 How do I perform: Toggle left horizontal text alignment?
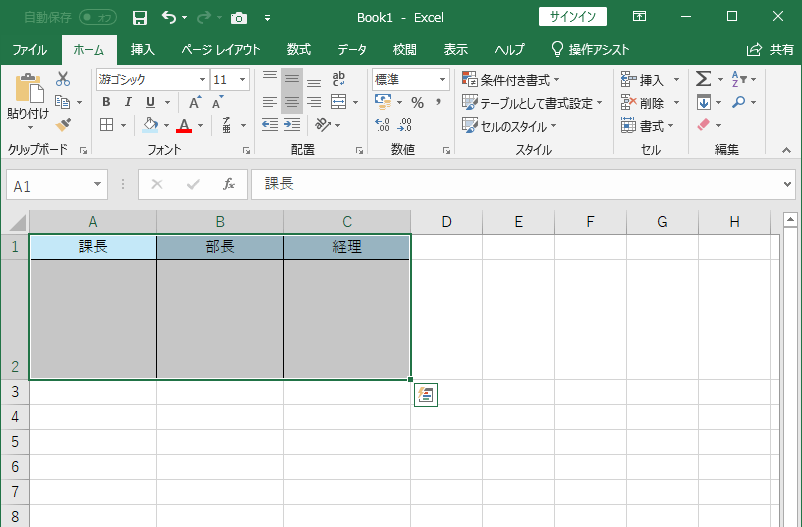point(270,102)
